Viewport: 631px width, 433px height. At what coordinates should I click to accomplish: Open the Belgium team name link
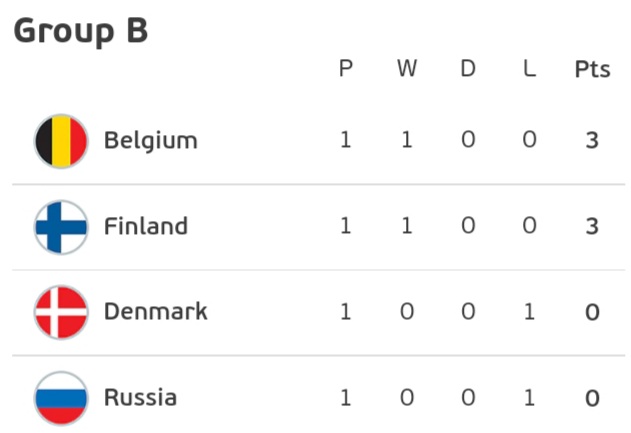click(x=150, y=141)
